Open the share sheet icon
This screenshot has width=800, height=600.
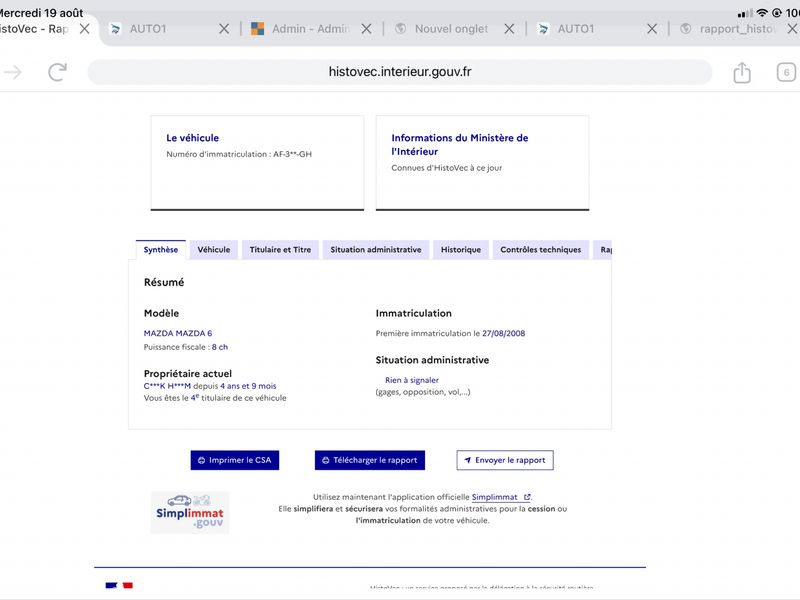(x=742, y=72)
